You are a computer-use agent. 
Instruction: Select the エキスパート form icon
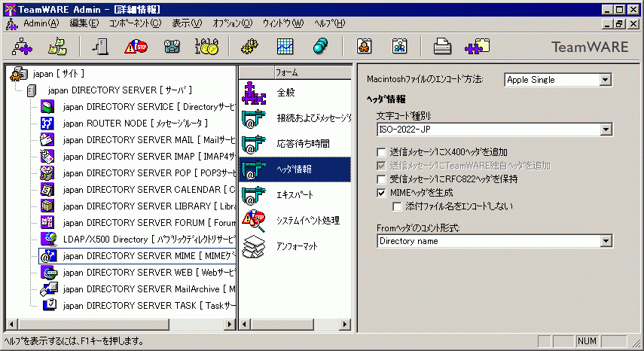pos(253,195)
